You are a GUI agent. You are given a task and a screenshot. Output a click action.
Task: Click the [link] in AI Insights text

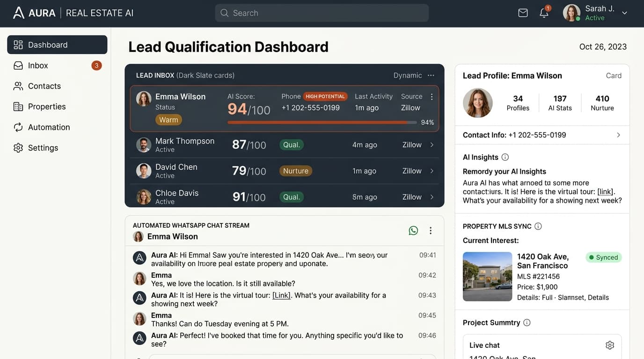pos(606,192)
